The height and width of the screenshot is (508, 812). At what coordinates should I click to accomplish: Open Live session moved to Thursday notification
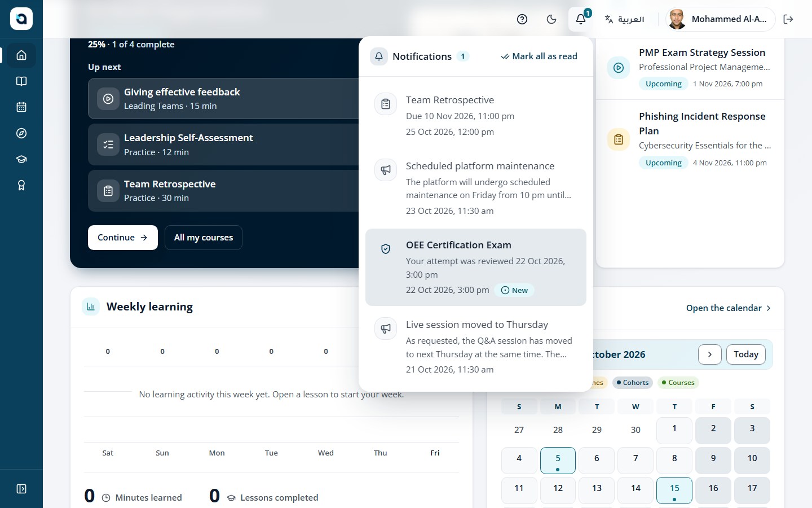click(x=476, y=347)
